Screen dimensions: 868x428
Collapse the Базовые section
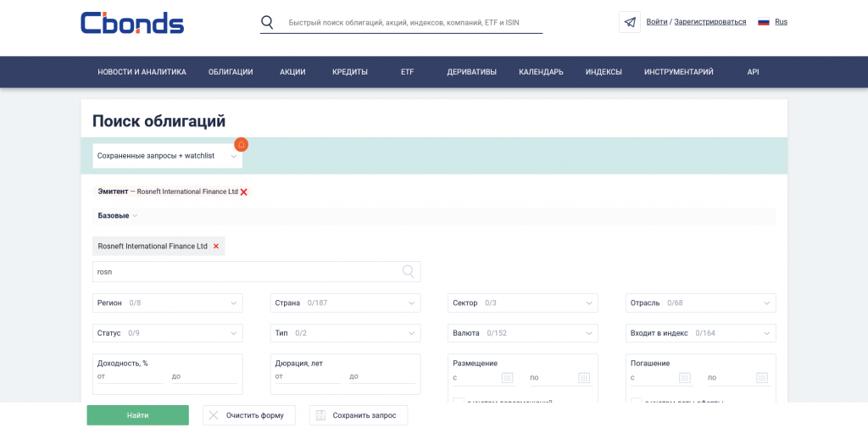pyautogui.click(x=117, y=215)
